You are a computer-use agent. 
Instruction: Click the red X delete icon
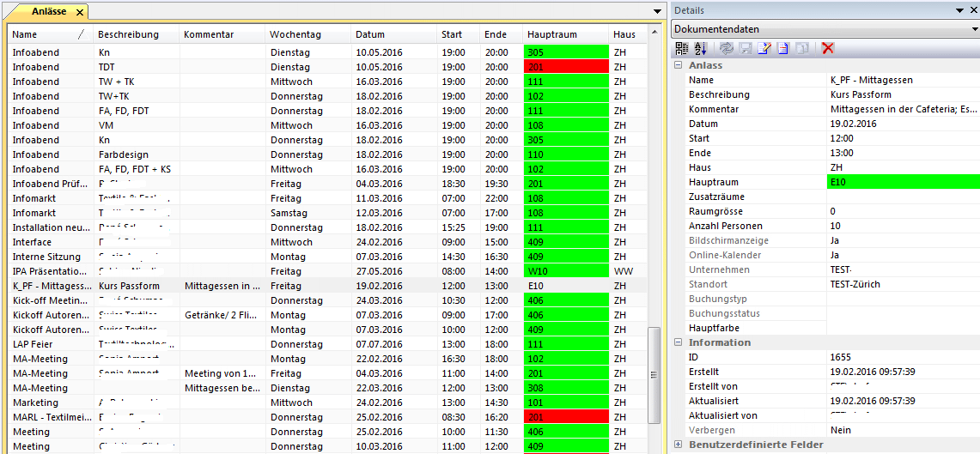828,48
